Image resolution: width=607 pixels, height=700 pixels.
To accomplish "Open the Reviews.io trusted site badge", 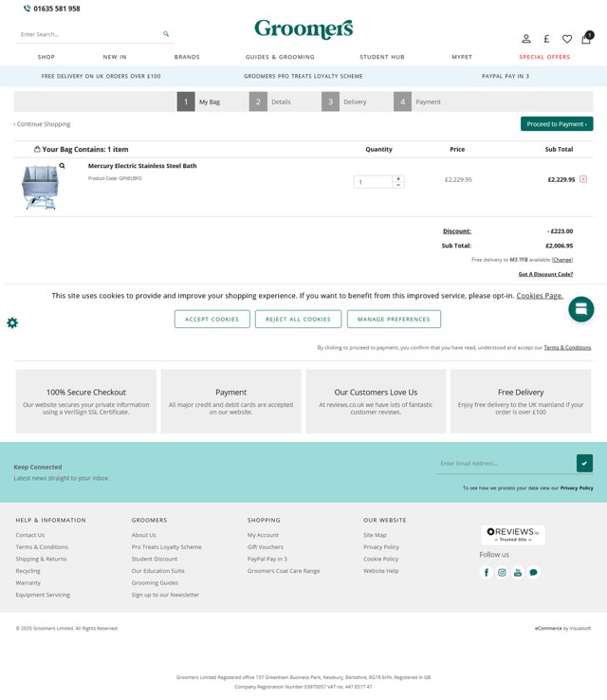I will [x=513, y=534].
